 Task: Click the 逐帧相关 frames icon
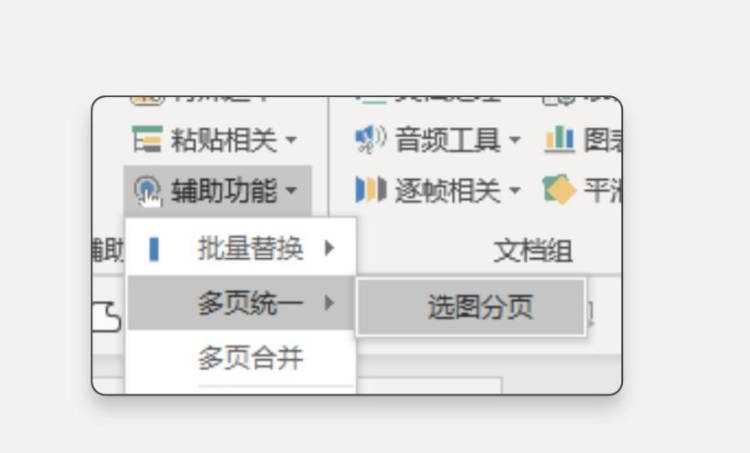[x=371, y=190]
